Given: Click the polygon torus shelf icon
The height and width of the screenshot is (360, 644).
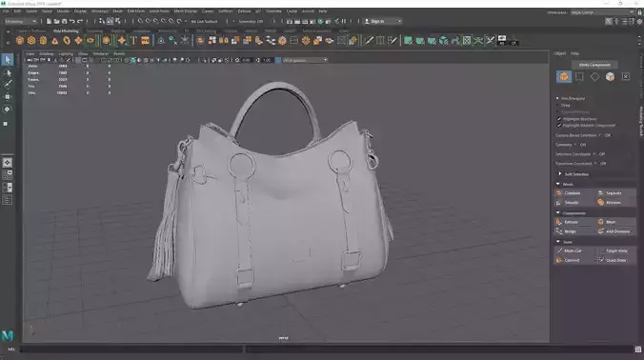Looking at the screenshot, I should point(67,40).
